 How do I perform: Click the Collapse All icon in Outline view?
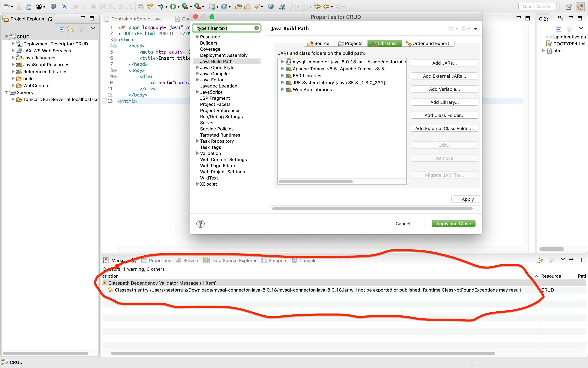pos(559,29)
